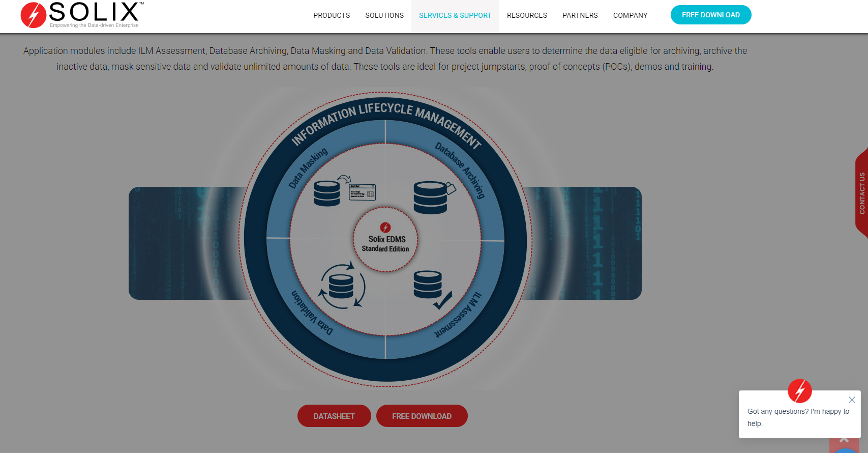Click the FREE DOWNLOAD button in header
Screen dimensions: 868x453
tap(711, 15)
